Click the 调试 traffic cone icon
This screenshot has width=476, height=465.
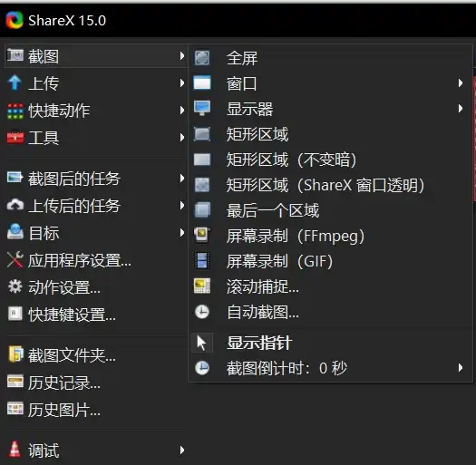15,450
